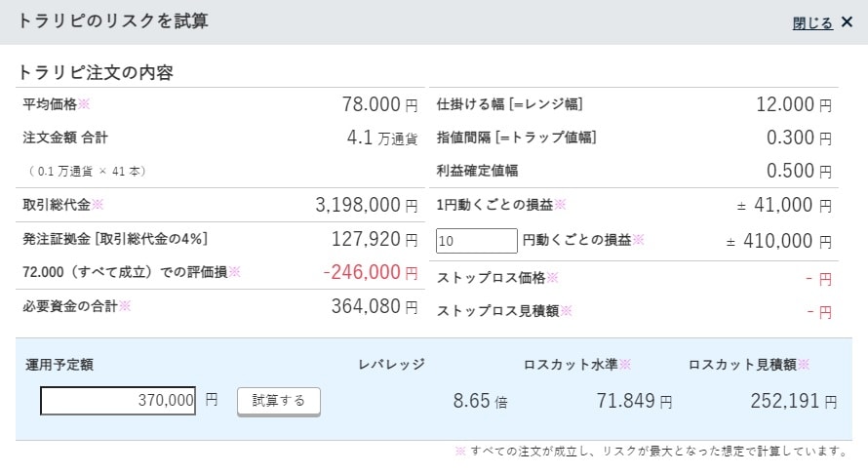Click the ± 41,000 円 value
This screenshot has height=473, width=868.
pyautogui.click(x=784, y=205)
